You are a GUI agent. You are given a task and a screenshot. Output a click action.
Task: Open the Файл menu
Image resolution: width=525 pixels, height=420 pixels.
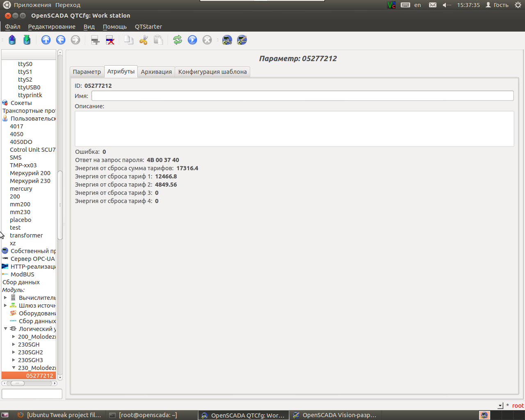point(13,27)
